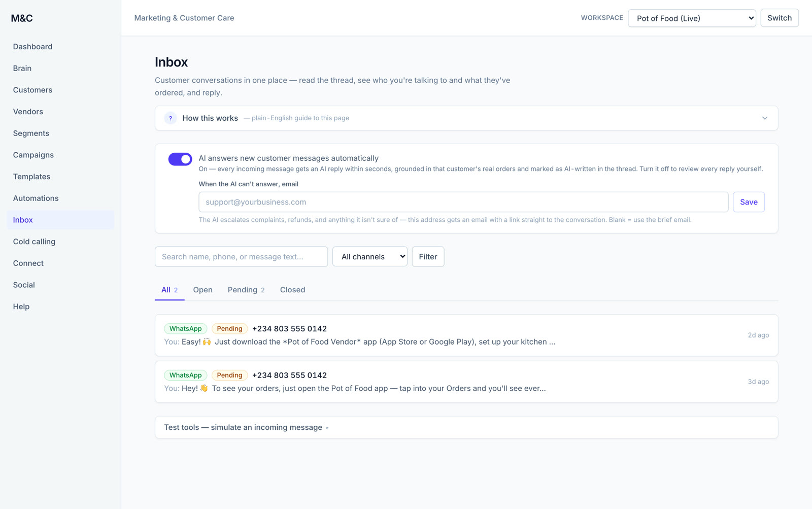
Task: Click the raised hands emoji in message preview
Action: coord(207,342)
